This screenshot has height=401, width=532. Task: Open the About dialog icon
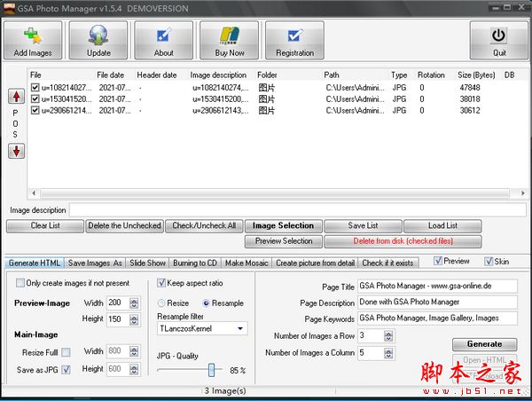point(164,36)
